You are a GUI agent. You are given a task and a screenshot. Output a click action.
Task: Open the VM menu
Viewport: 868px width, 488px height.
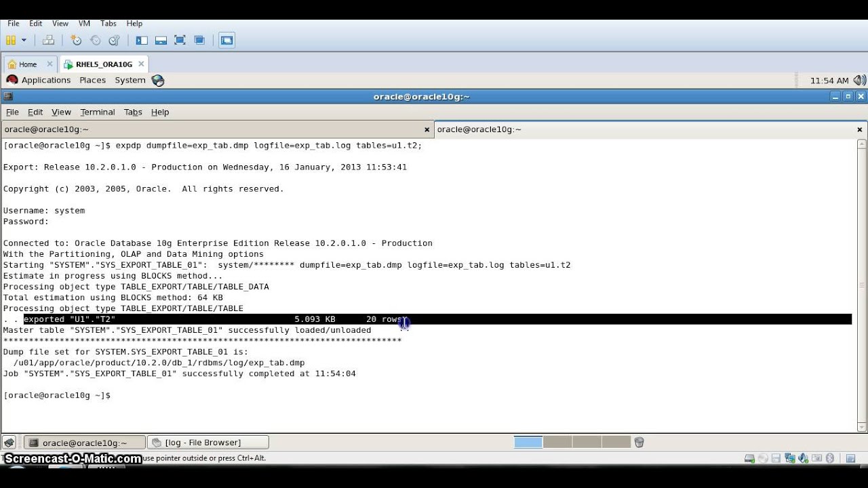tap(84, 23)
